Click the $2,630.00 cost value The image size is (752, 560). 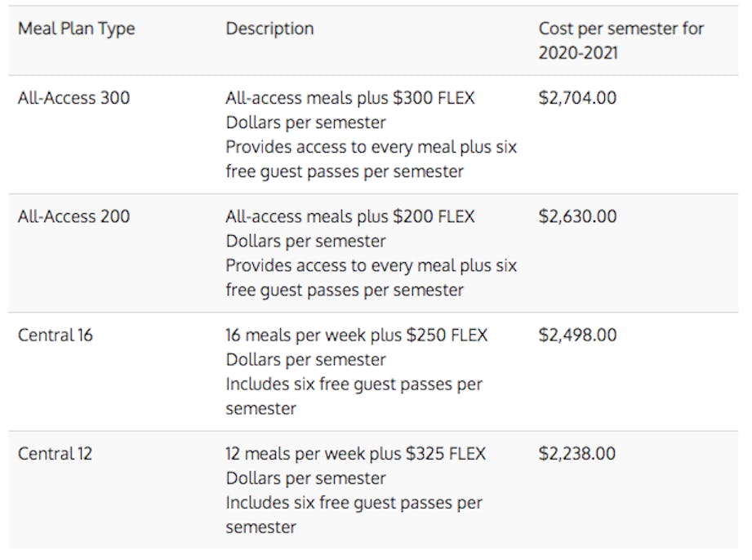pos(577,216)
